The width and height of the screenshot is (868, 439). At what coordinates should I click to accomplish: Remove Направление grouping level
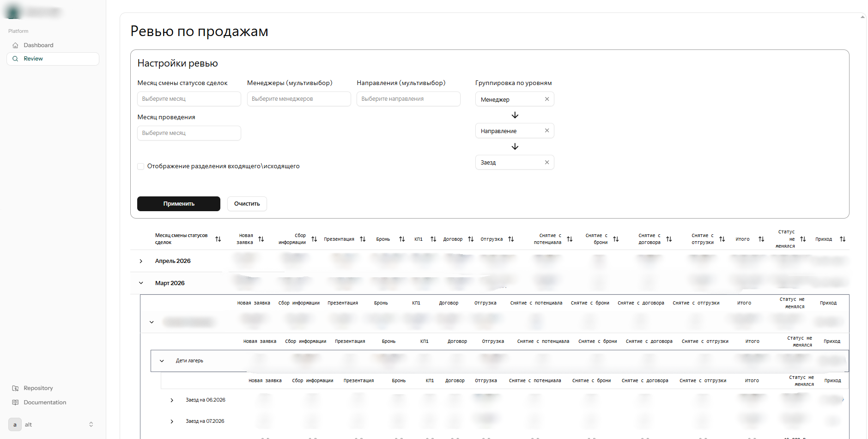pyautogui.click(x=547, y=131)
